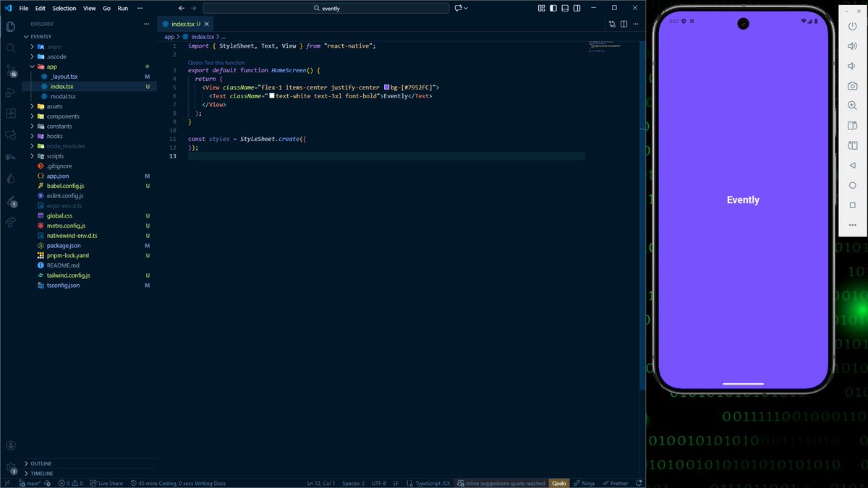Toggle the Secondary Side Bar visibility
Screen dimensions: 868x488
click(x=576, y=8)
